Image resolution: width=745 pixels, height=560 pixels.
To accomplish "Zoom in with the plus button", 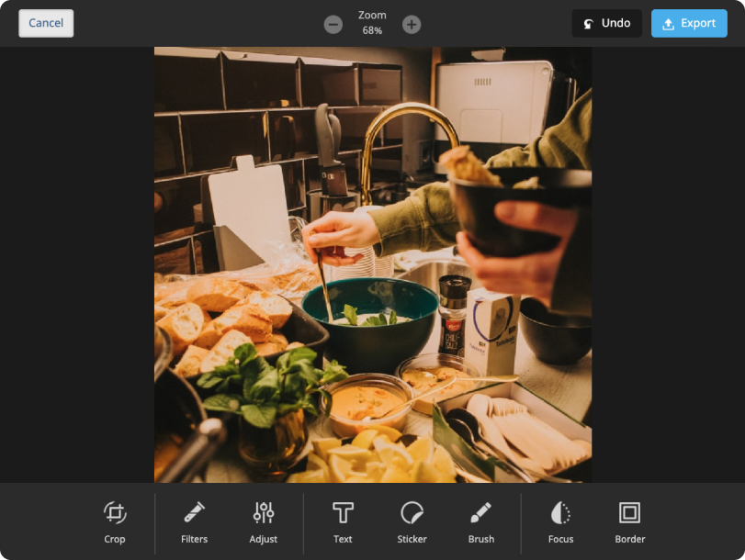I will click(412, 25).
